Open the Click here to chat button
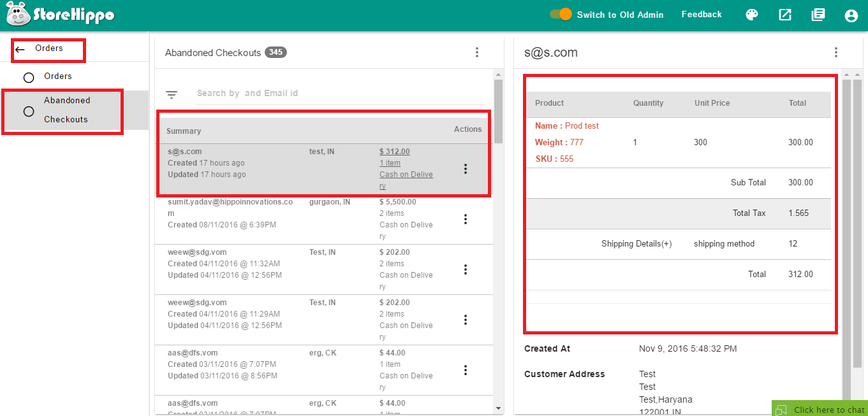 coord(820,409)
